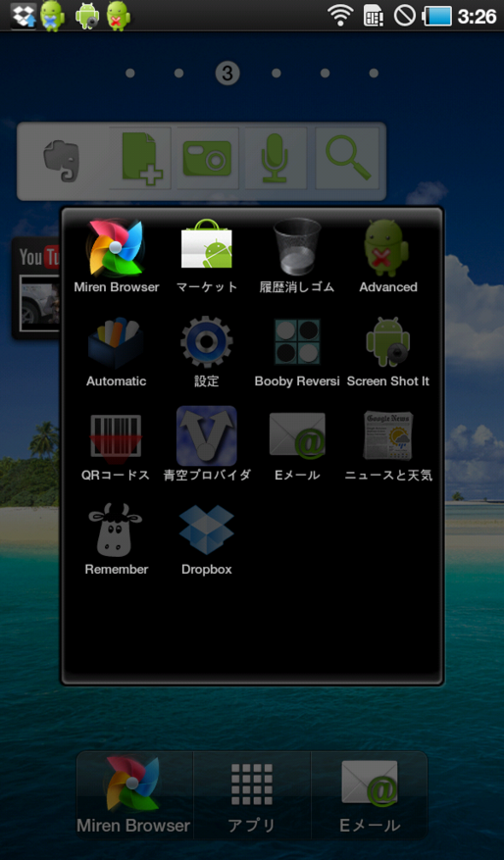Open the Dropbox app in folder

tap(207, 538)
